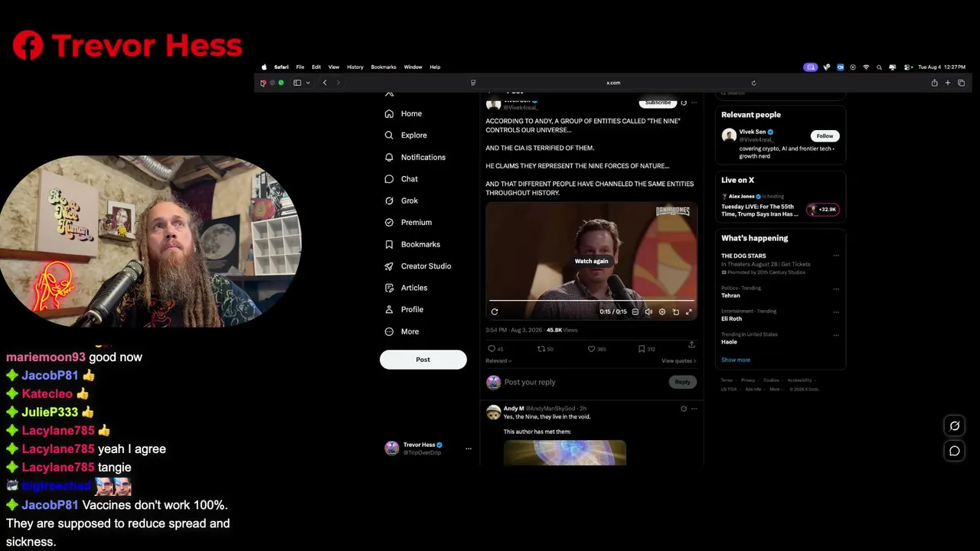Click Safari's Share icon in toolbar

(x=934, y=83)
